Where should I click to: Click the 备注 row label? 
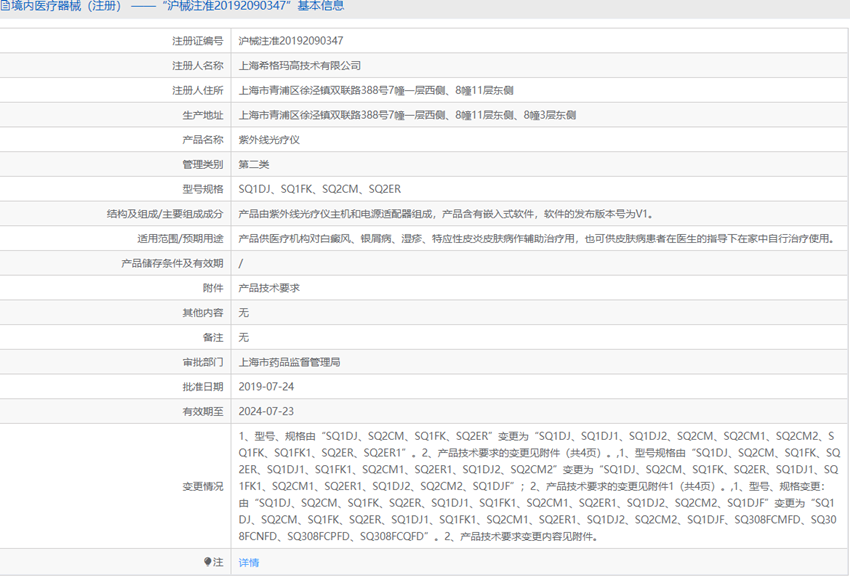pos(212,337)
